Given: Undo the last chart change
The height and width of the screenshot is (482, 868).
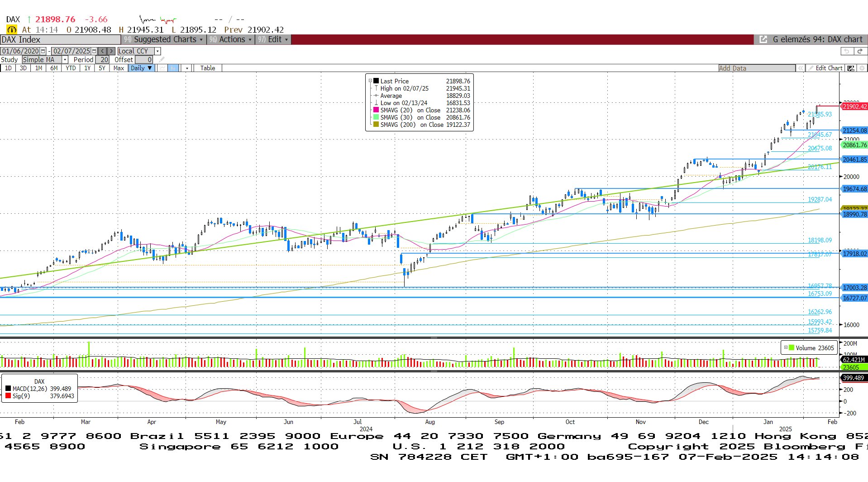Looking at the screenshot, I should tap(847, 51).
